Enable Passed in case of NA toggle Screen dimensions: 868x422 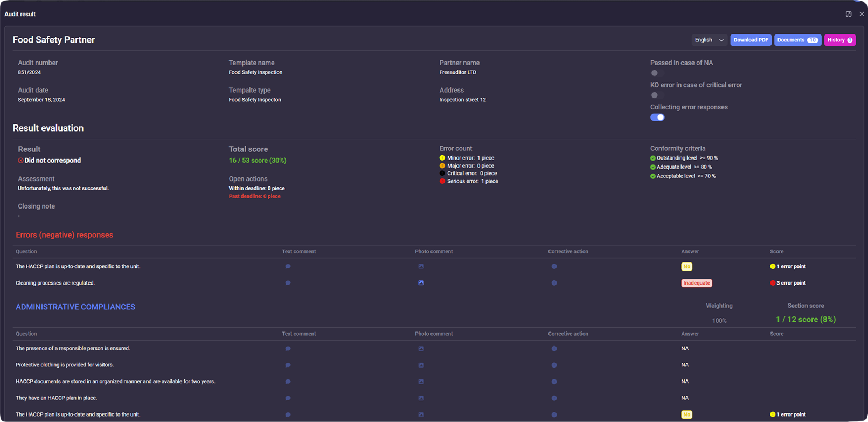click(657, 73)
